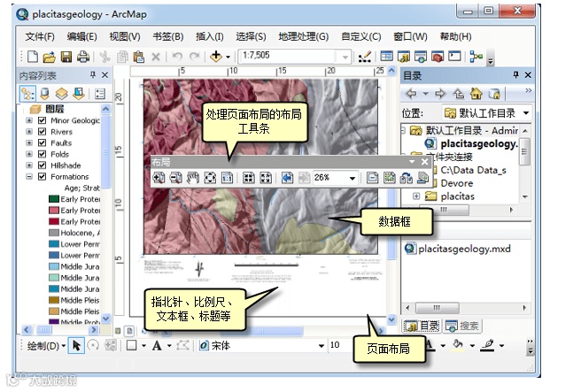Go to Catalog home folder
581x392 pixels.
[x=476, y=94]
